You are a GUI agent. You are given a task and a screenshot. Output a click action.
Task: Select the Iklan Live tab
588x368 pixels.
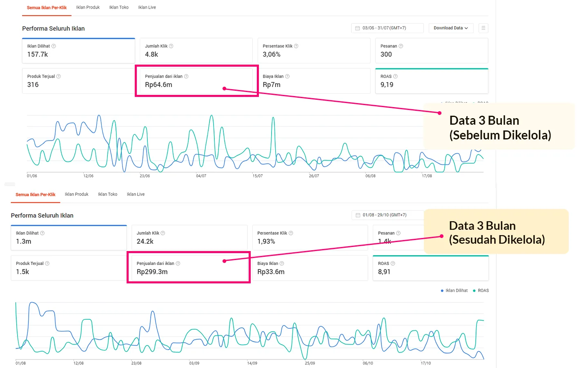(147, 7)
